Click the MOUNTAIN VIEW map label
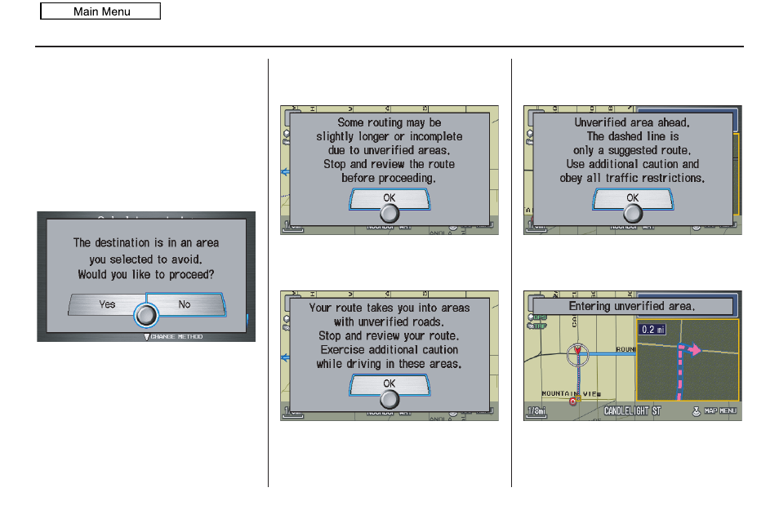 point(572,393)
